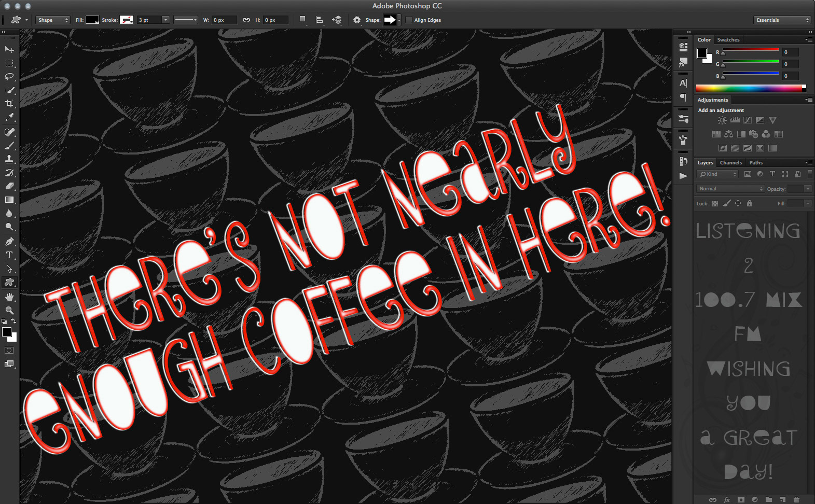Open the Fill color swatch picker

(92, 20)
